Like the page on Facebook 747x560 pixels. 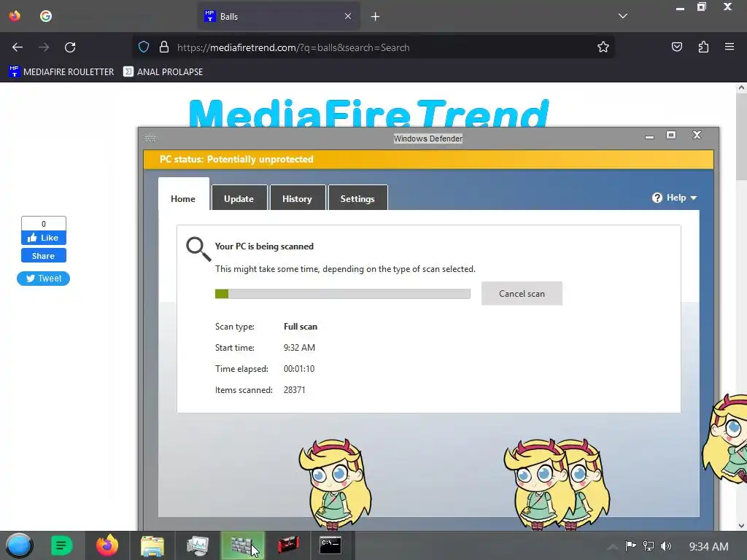coord(43,238)
